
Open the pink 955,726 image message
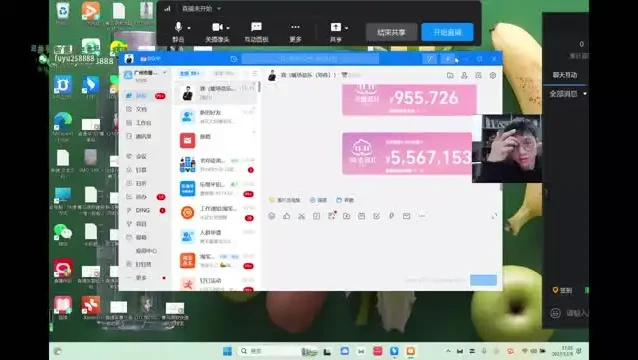tap(409, 100)
